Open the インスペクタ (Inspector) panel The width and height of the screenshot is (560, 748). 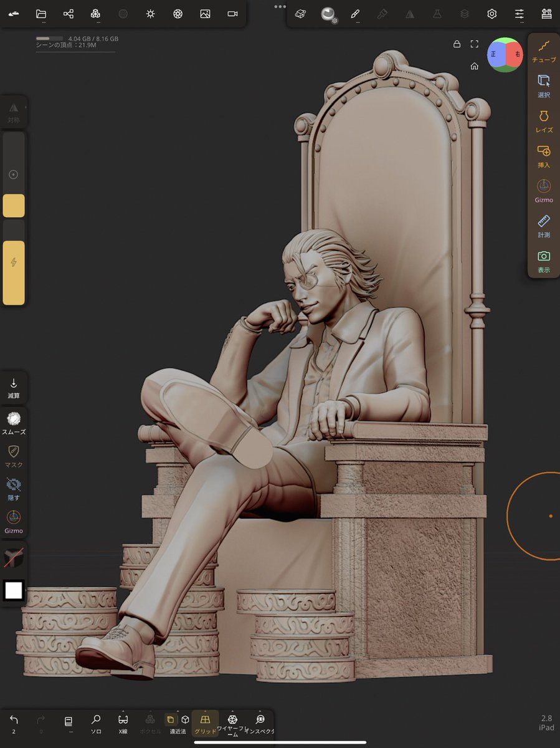click(260, 723)
